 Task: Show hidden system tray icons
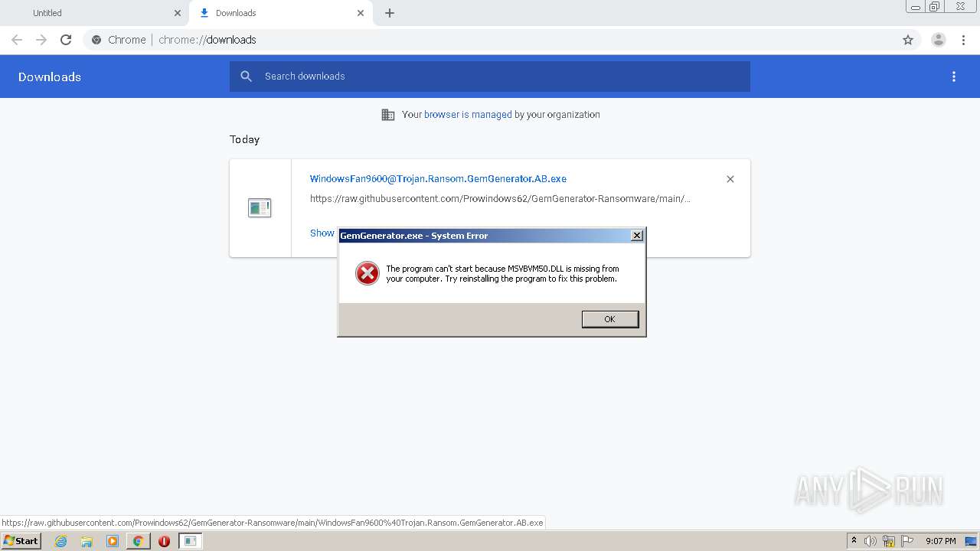pyautogui.click(x=854, y=541)
